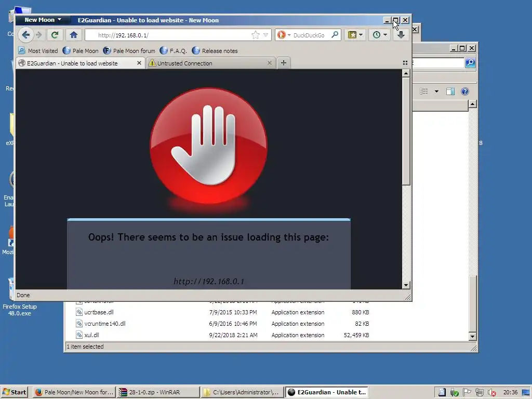Click the network tray icon
Screen dimensions: 532x399
[480, 392]
